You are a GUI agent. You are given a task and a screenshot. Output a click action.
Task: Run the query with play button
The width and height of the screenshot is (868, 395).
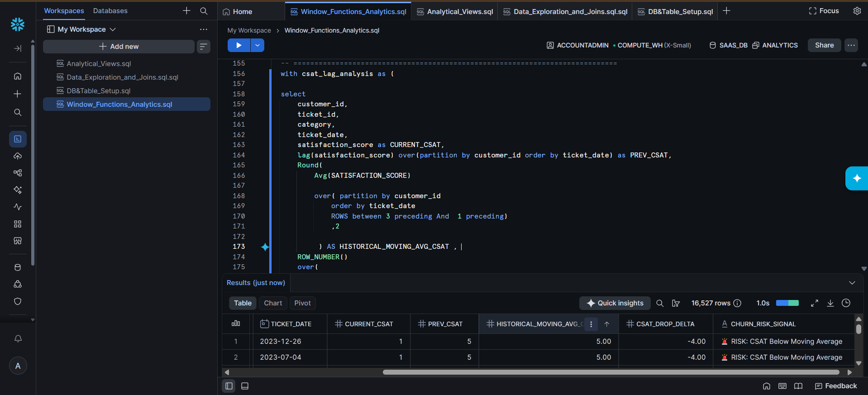[x=239, y=45]
